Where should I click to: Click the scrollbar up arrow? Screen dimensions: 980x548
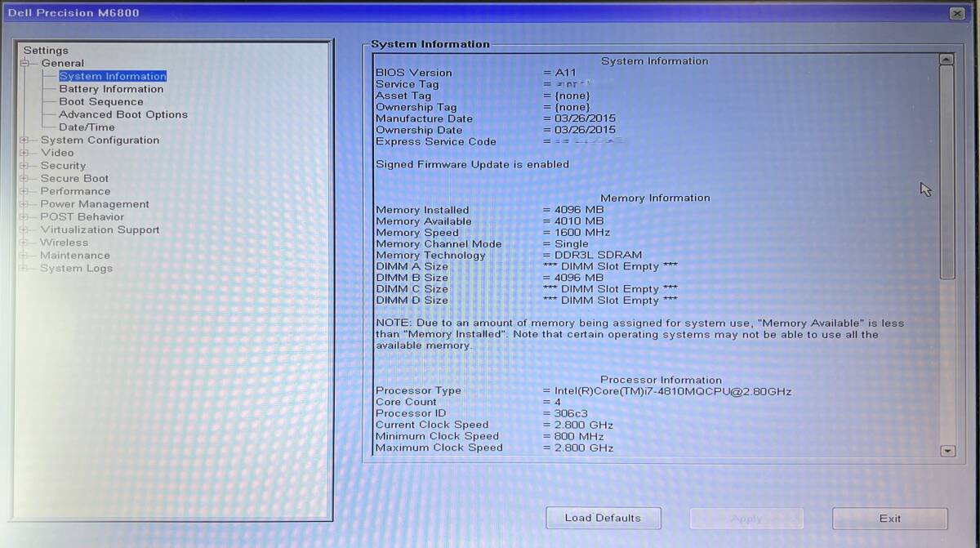coord(947,60)
